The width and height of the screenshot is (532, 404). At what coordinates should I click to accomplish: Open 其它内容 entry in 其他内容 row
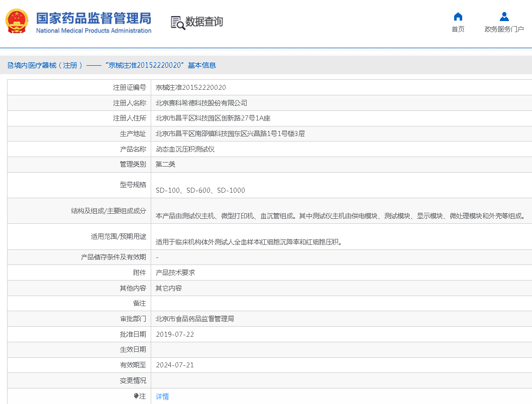pyautogui.click(x=169, y=288)
